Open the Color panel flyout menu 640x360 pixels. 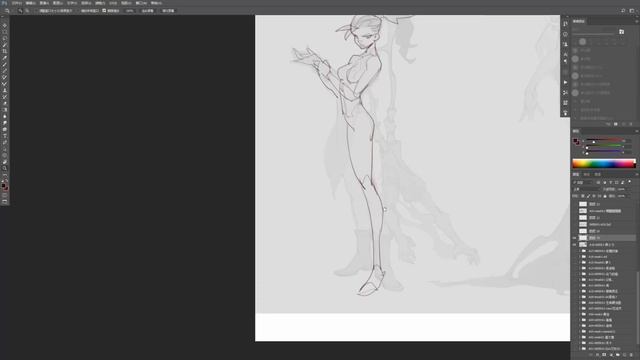[637, 131]
